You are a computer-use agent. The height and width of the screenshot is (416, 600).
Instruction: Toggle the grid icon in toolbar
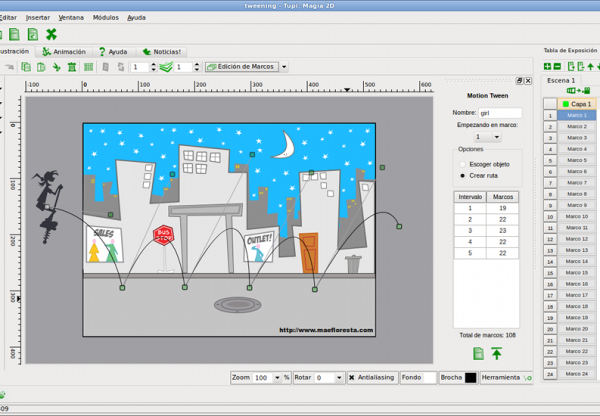point(88,67)
